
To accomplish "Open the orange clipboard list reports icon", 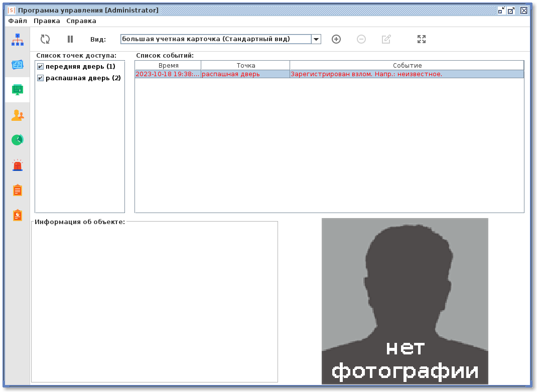I will pos(18,190).
